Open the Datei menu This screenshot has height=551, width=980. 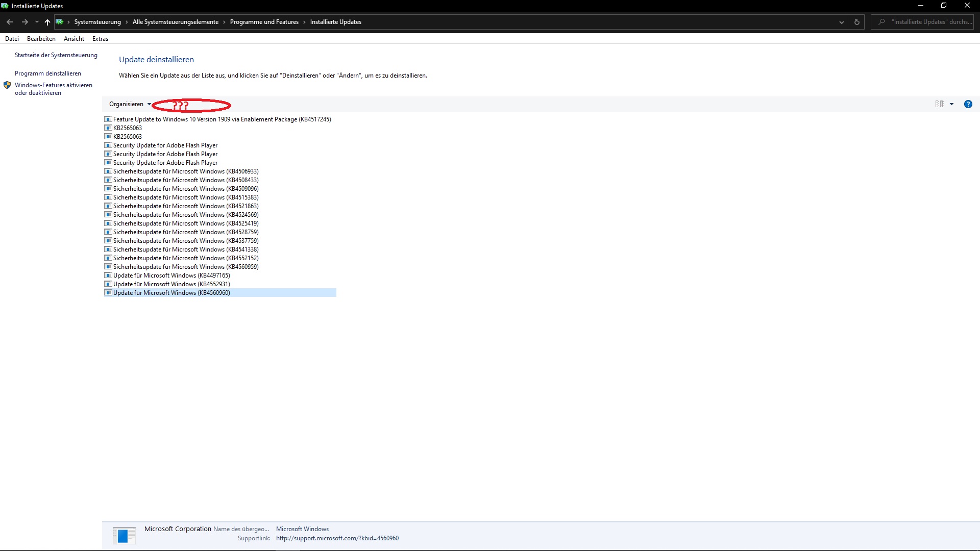(12, 39)
